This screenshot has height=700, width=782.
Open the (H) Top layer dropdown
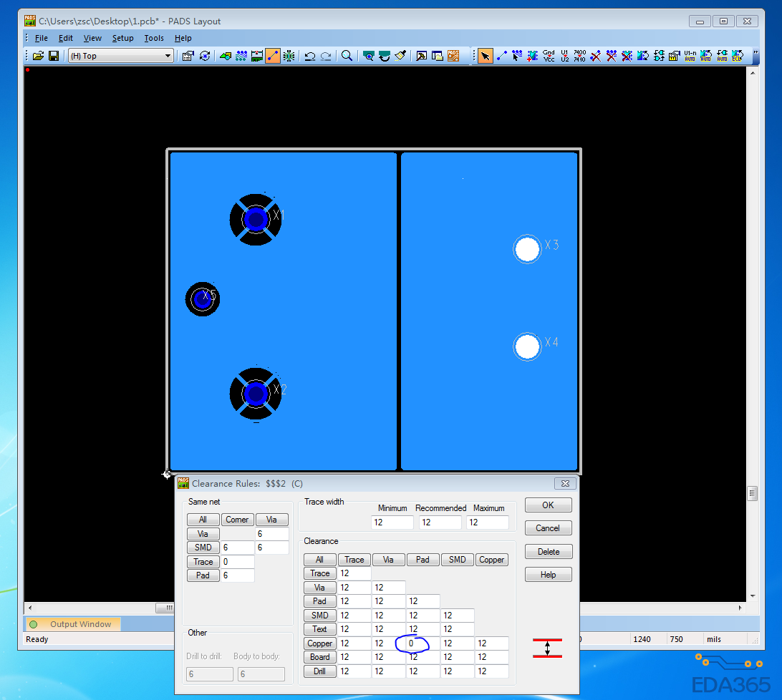click(x=121, y=56)
